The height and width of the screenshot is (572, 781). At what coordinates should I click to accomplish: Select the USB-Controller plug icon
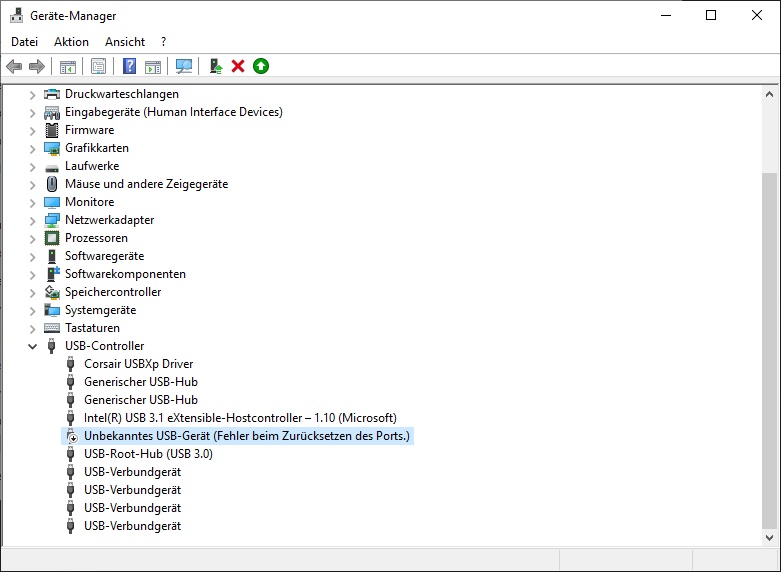pyautogui.click(x=51, y=346)
